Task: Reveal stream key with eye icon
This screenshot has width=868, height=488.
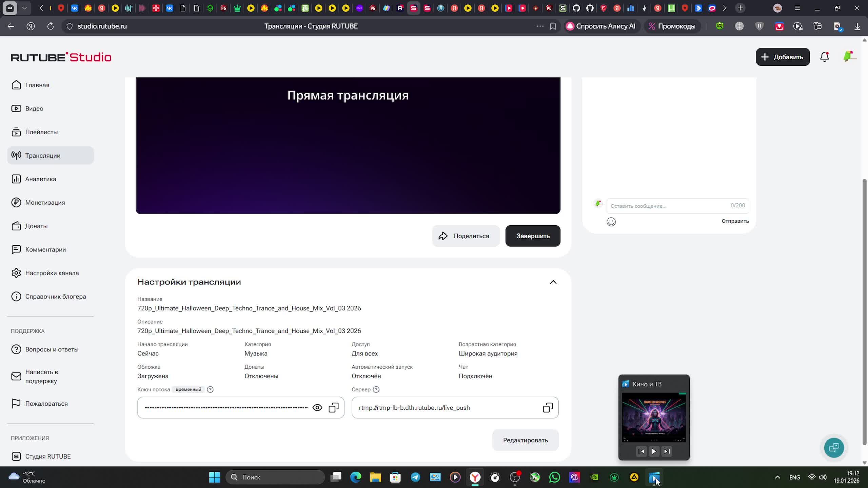Action: 317,407
